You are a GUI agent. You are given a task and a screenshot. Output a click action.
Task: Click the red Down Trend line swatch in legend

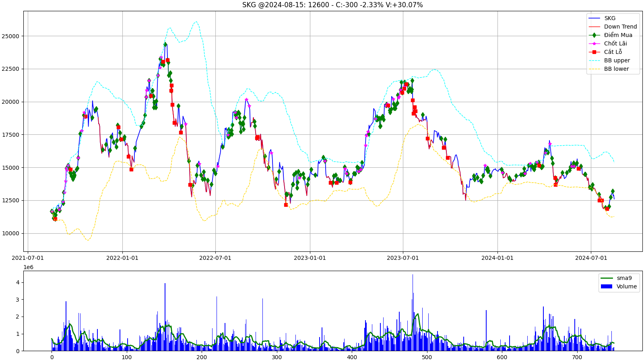(x=594, y=27)
